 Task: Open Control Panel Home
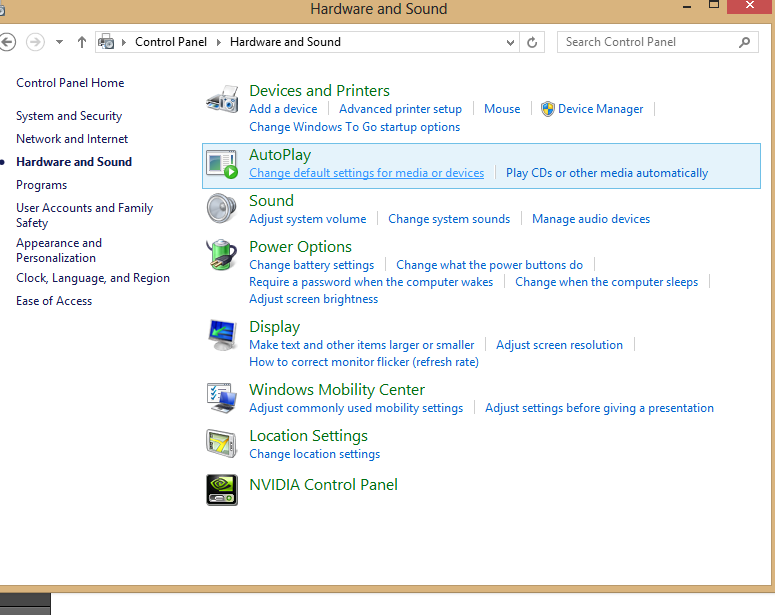pos(70,83)
